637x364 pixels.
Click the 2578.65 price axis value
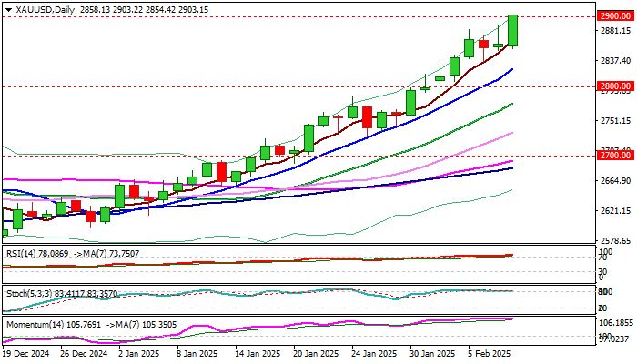click(x=616, y=241)
